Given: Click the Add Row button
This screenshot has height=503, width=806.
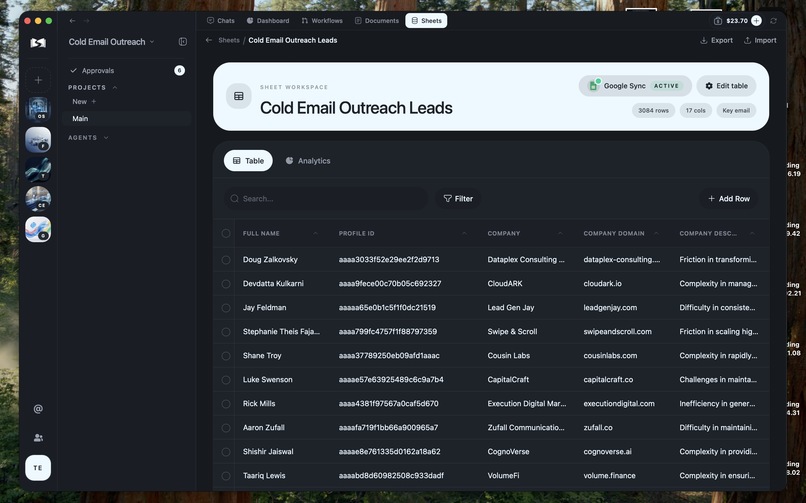Looking at the screenshot, I should 729,199.
